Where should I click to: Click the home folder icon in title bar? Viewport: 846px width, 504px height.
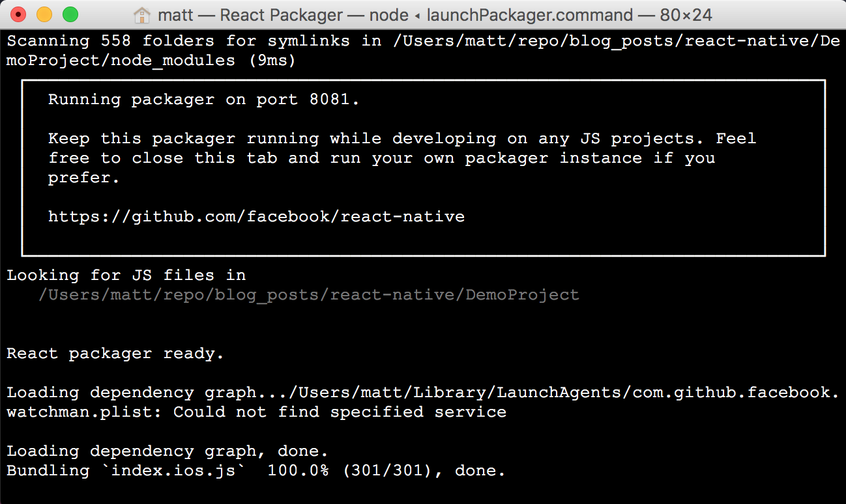pyautogui.click(x=141, y=14)
